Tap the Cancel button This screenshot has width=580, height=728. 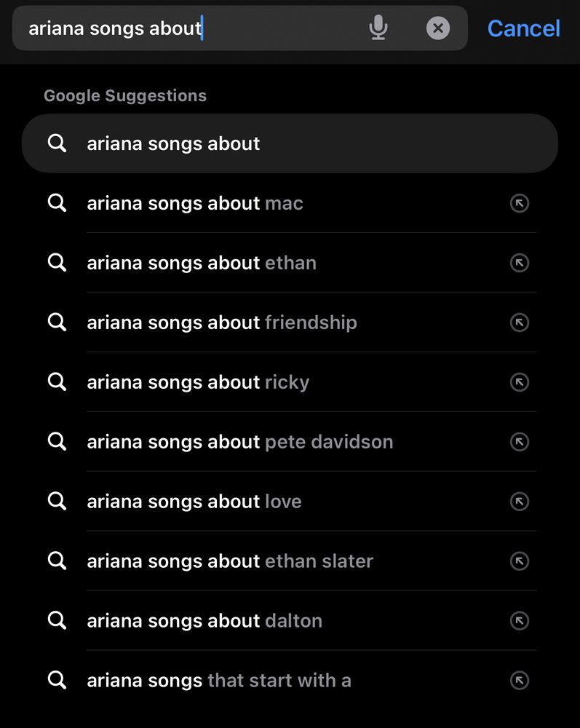click(x=523, y=28)
